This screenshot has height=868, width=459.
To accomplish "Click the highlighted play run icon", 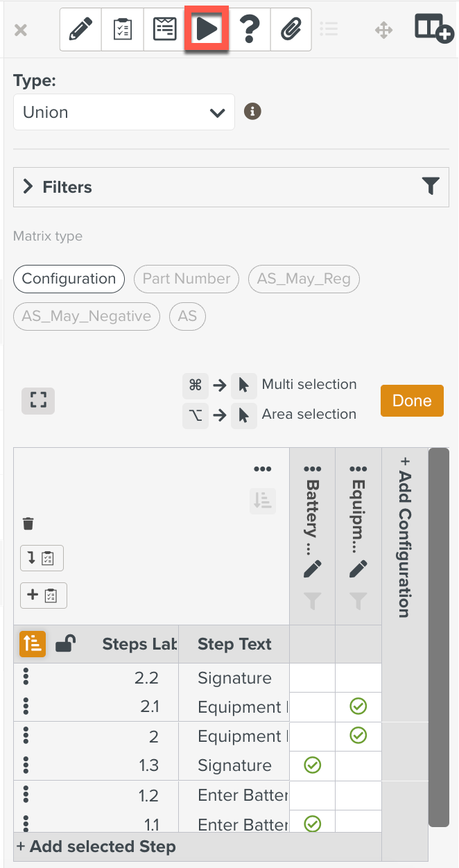I will tap(207, 30).
